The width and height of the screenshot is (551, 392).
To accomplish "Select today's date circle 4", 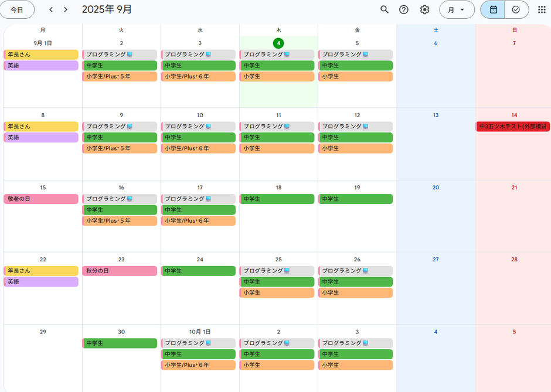I will pyautogui.click(x=278, y=43).
